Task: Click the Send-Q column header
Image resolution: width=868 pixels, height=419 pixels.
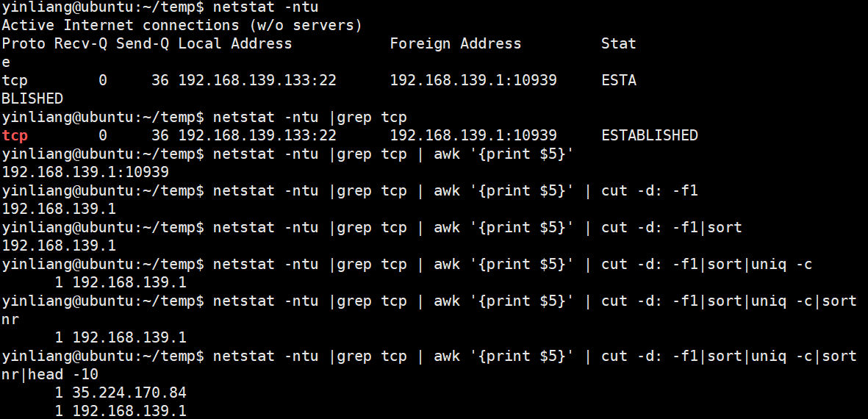Action: [143, 43]
